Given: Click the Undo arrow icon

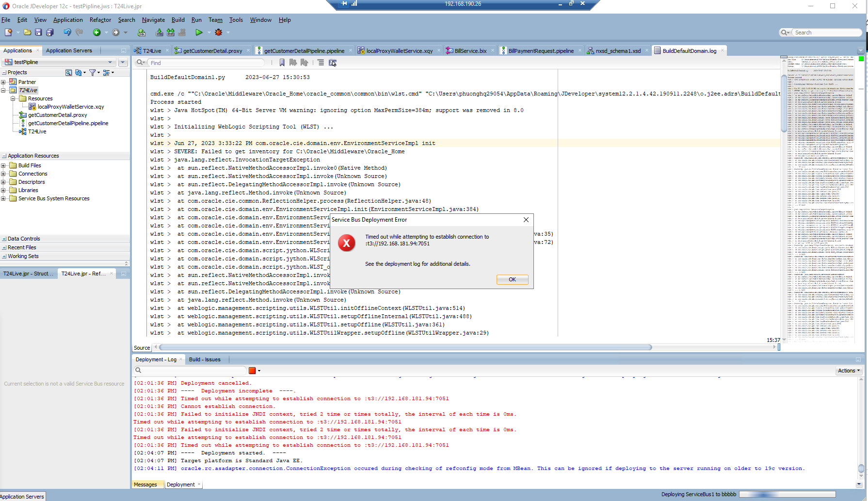Looking at the screenshot, I should coord(67,32).
